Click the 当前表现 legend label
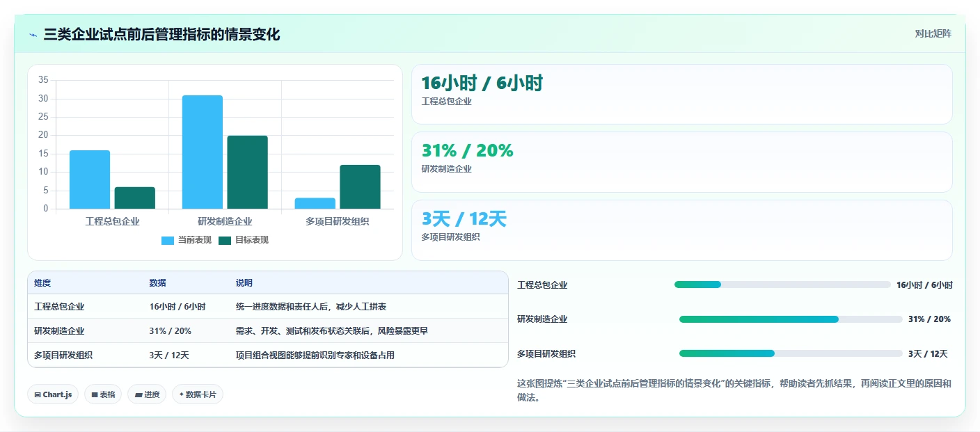 click(x=194, y=240)
